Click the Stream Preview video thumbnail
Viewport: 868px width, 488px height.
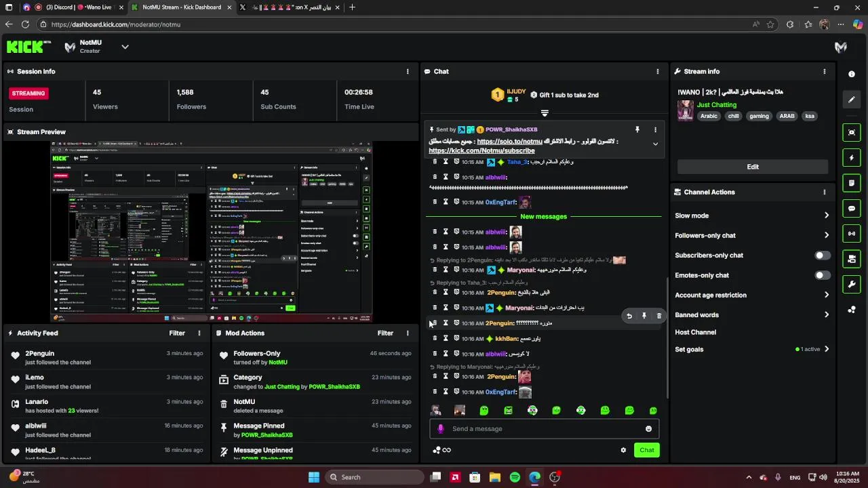[x=211, y=232]
